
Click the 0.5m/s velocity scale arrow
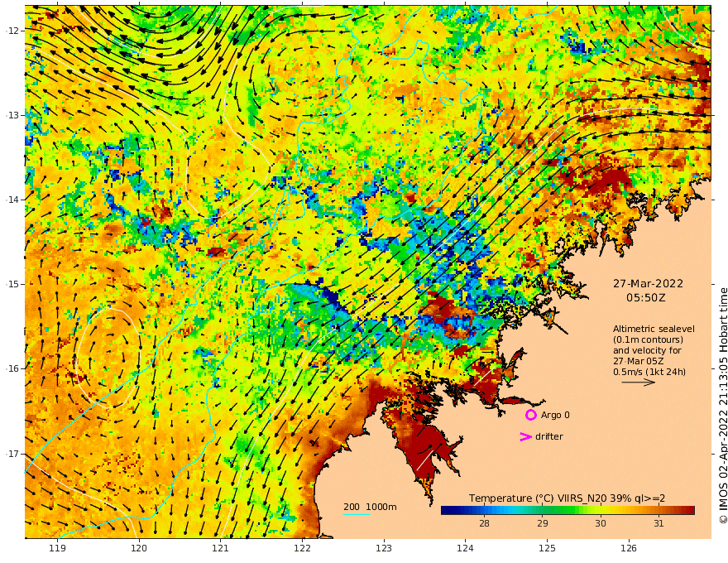[x=639, y=383]
